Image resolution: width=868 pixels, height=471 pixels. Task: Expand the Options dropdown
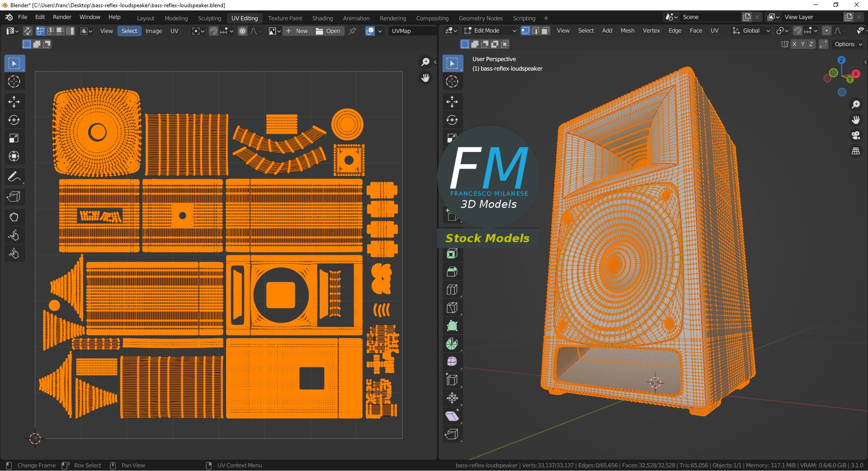click(848, 44)
